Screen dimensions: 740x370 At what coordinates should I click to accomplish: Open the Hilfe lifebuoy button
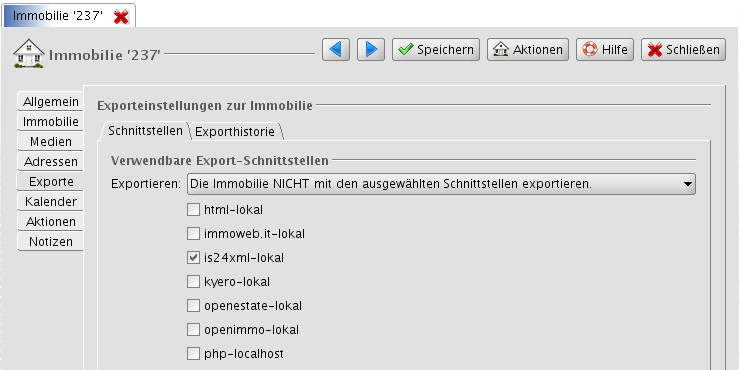[605, 50]
